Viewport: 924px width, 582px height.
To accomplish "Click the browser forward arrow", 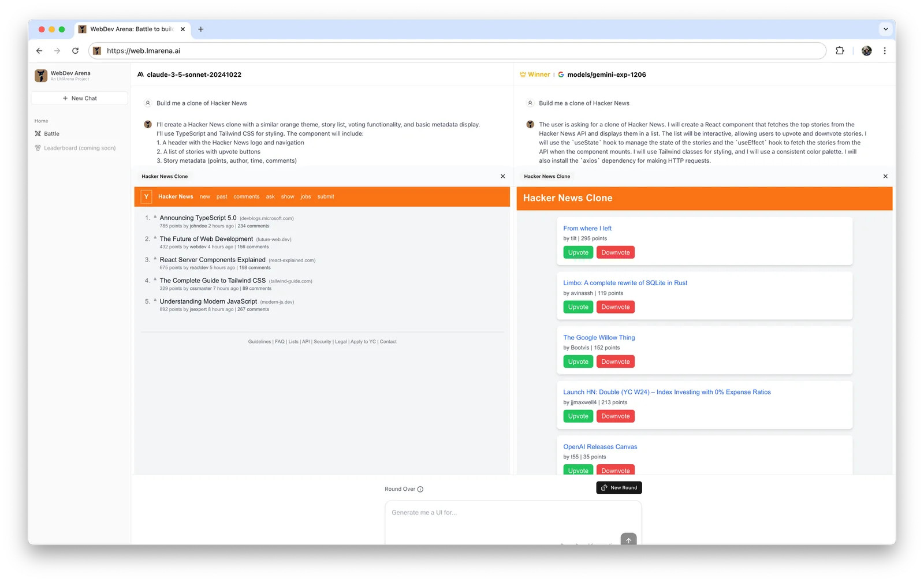I will tap(57, 51).
